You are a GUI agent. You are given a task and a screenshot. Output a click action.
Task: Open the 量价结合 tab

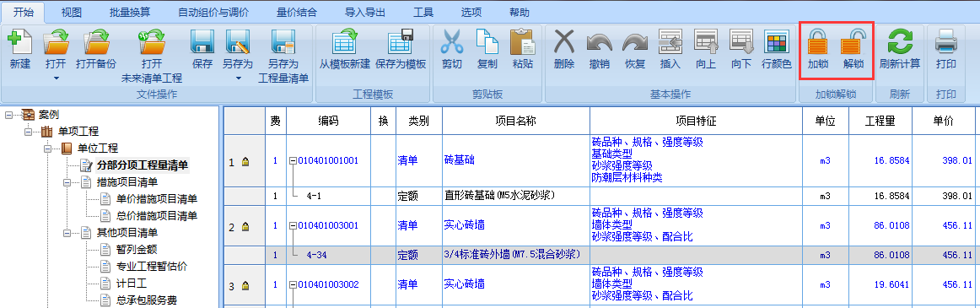pyautogui.click(x=297, y=12)
